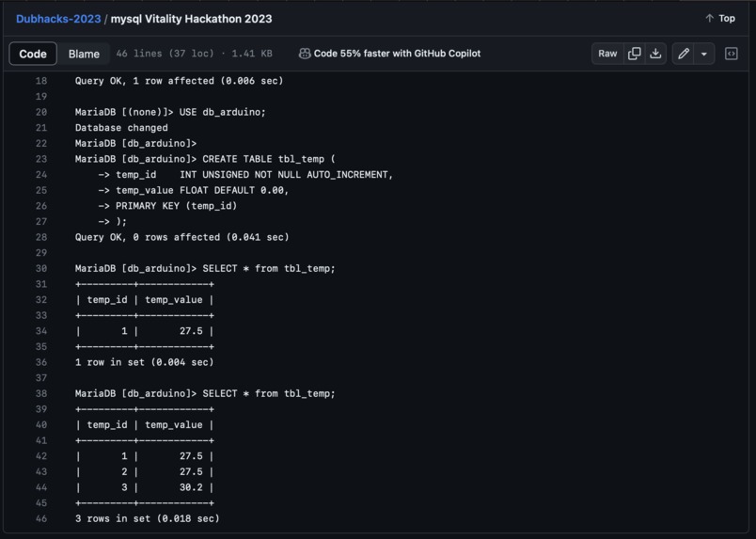Click 'Query OK, 1 row affected' line
Screen dimensions: 756x539
coord(180,81)
